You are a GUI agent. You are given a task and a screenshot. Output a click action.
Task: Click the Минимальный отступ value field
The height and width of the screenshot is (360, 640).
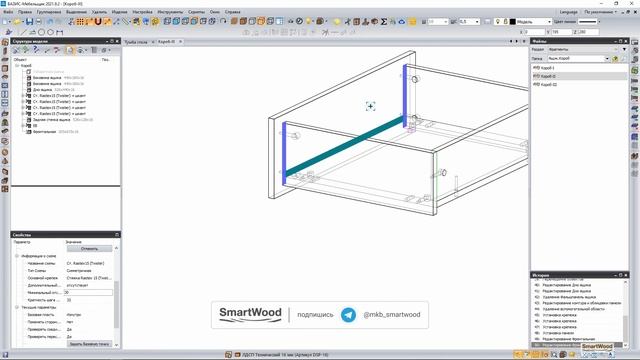click(x=88, y=293)
